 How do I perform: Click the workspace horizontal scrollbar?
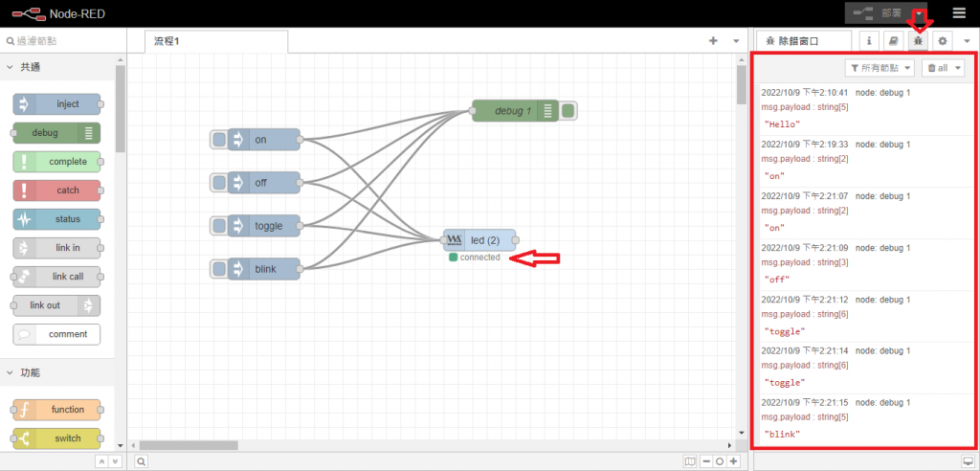189,445
